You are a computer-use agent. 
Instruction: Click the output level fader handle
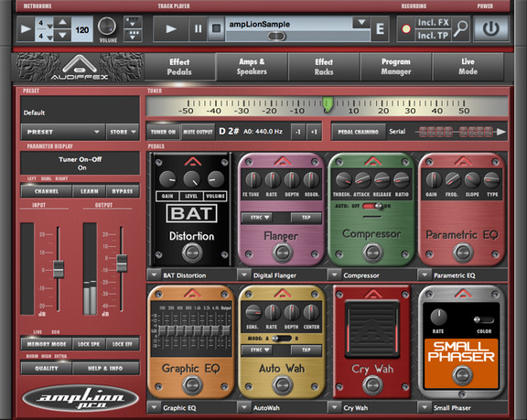[x=122, y=264]
